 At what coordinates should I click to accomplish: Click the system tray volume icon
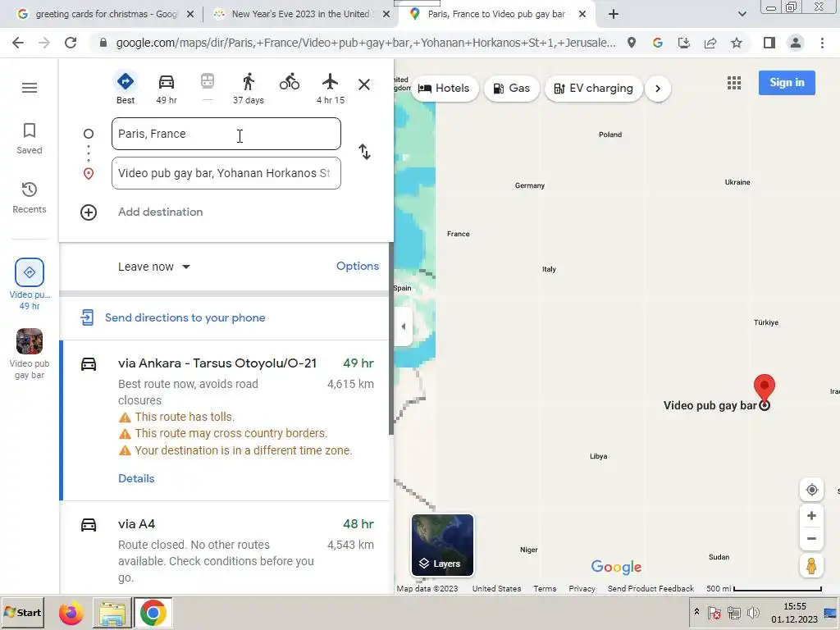[753, 613]
